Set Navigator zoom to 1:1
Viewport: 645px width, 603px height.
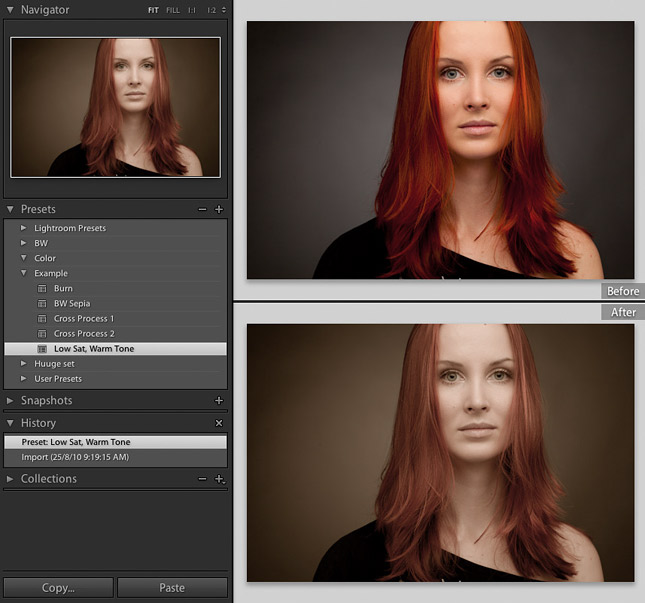[192, 10]
